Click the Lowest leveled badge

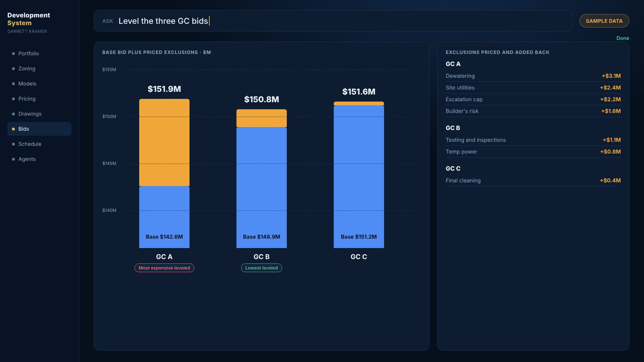point(262,268)
